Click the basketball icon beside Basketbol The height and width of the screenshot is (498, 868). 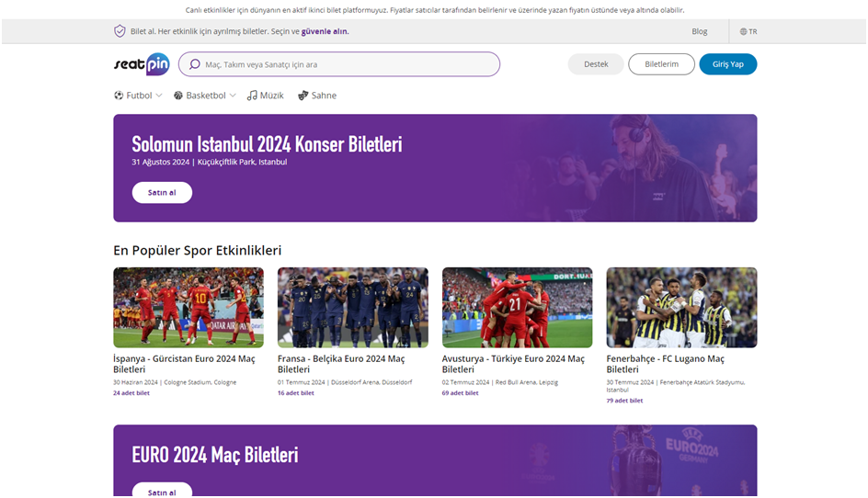point(178,96)
